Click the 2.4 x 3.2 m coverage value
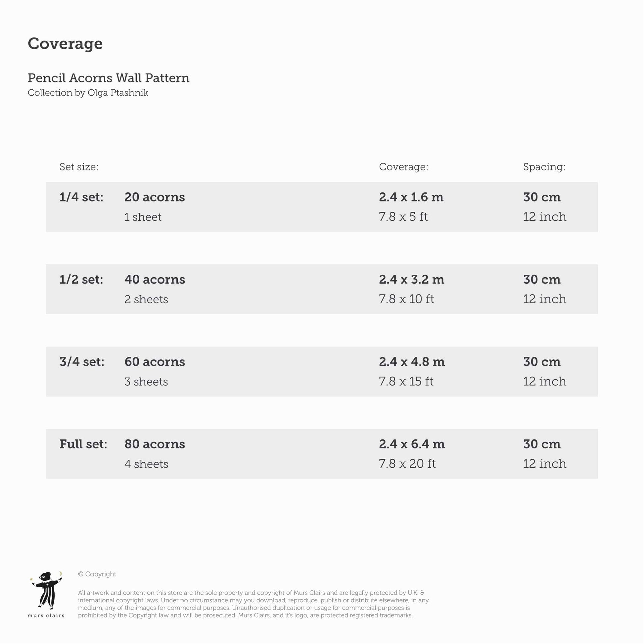Viewport: 644px width, 644px height. (x=411, y=279)
